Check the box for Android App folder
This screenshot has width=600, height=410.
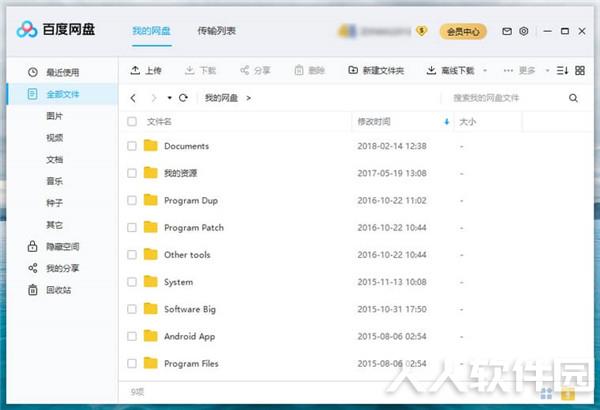[x=132, y=336]
